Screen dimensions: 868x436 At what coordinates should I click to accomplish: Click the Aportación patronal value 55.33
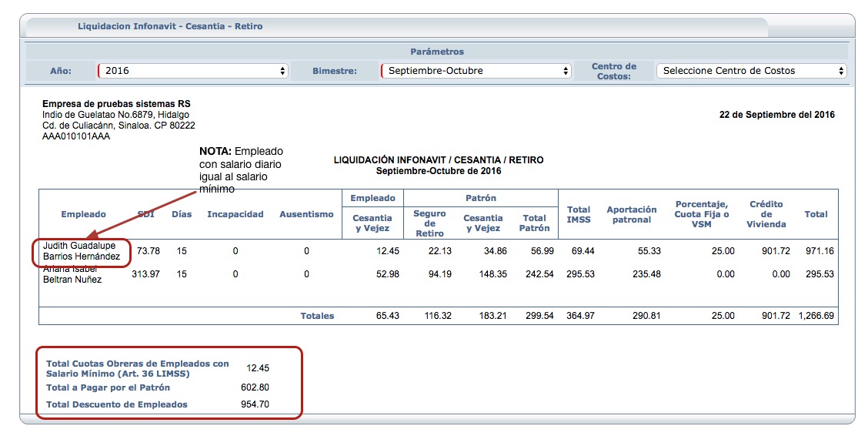649,251
